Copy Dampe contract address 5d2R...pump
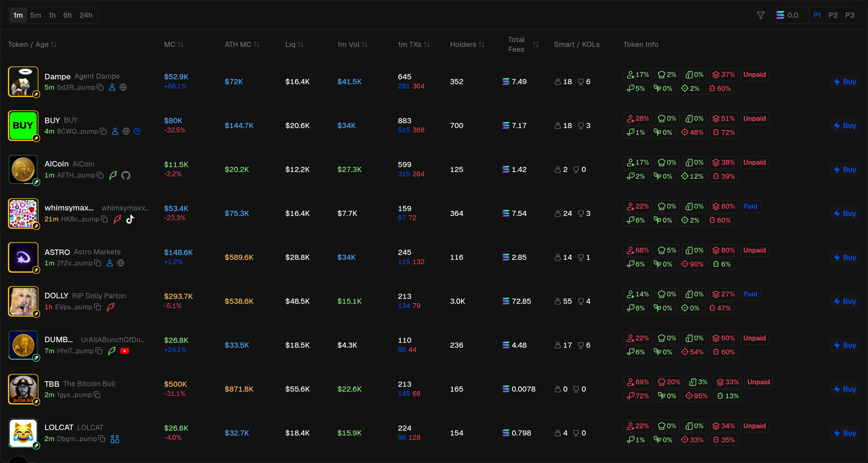The image size is (868, 463). [100, 87]
